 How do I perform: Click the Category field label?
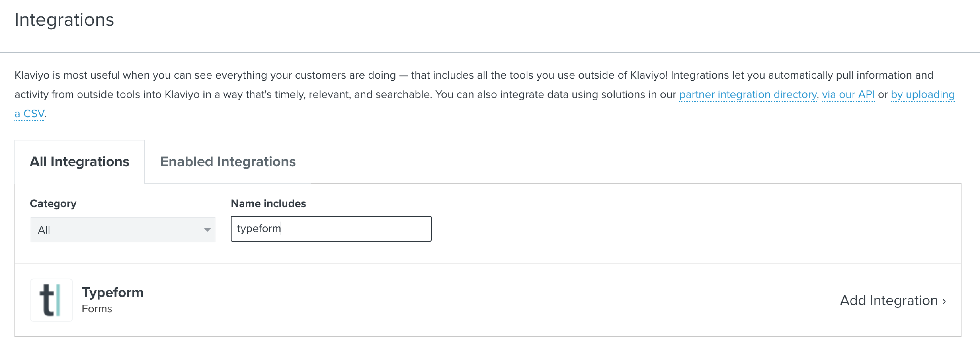[x=53, y=204]
